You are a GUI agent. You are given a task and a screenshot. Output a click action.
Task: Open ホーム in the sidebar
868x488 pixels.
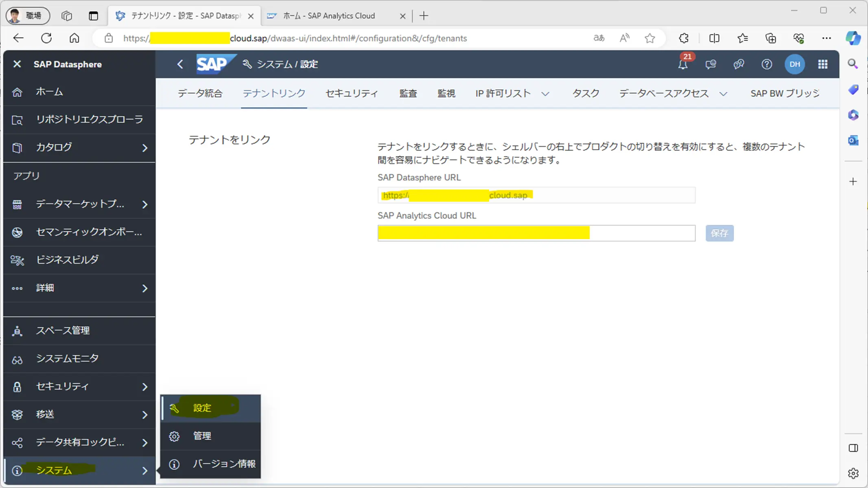79,92
